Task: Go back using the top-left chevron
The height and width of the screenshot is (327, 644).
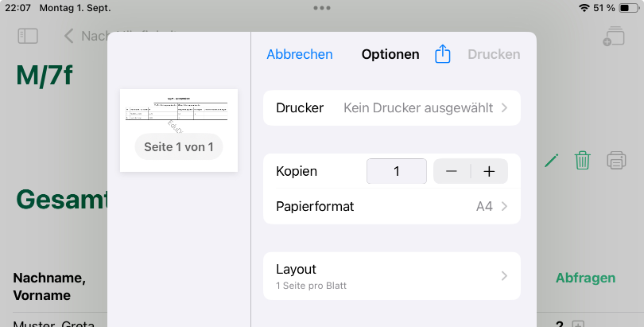Action: coord(69,36)
